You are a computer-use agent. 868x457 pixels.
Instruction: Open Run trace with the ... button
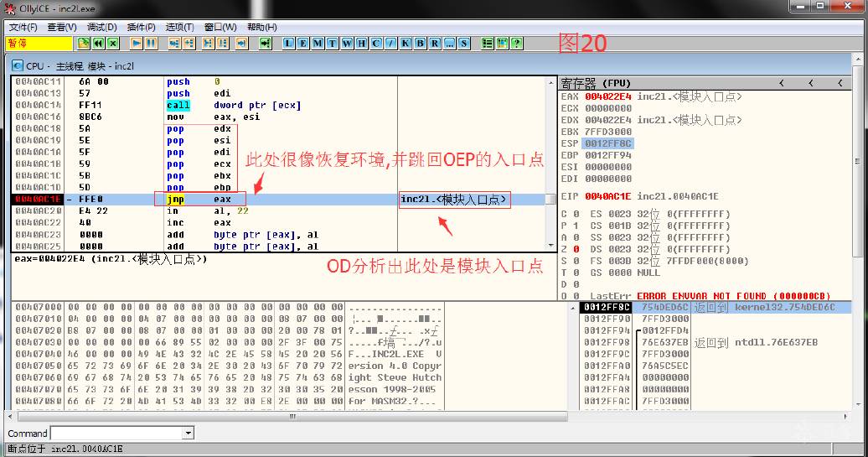[449, 44]
